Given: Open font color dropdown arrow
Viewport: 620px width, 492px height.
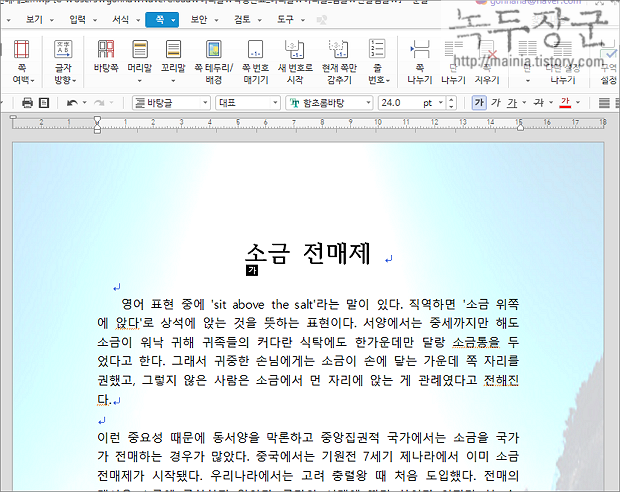Looking at the screenshot, I should pyautogui.click(x=578, y=103).
